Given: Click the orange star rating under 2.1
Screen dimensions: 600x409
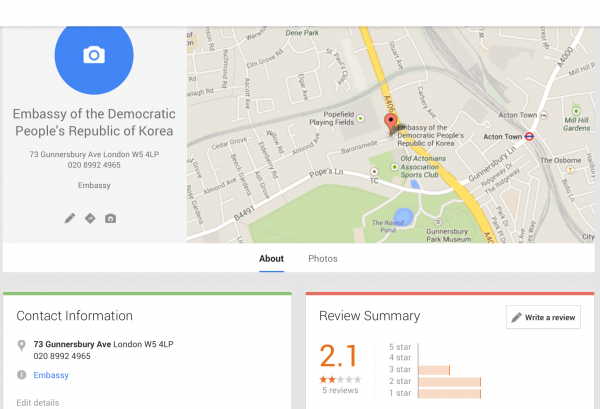Looking at the screenshot, I should point(340,380).
